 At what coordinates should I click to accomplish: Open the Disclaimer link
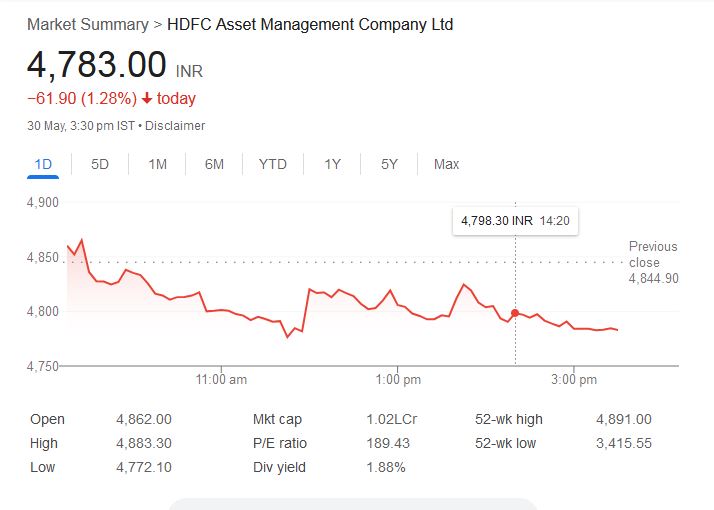point(176,126)
